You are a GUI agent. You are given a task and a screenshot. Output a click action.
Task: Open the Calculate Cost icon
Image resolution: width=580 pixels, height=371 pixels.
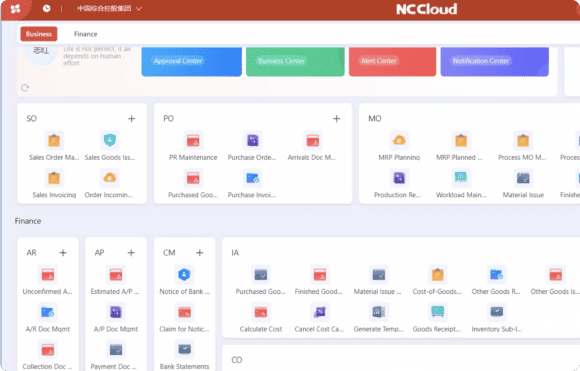pyautogui.click(x=261, y=312)
